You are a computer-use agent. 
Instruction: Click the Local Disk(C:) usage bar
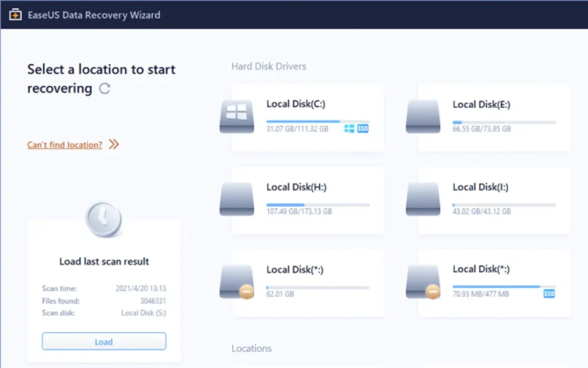click(x=318, y=122)
